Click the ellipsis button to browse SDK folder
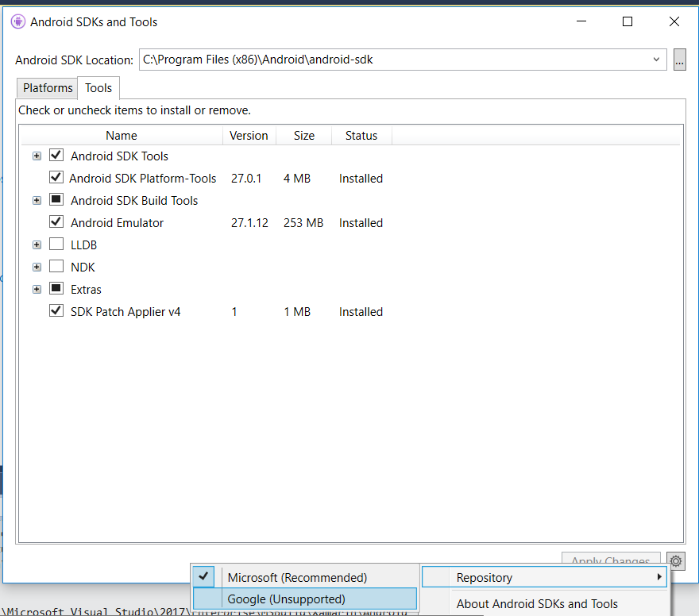Viewport: 699px width, 616px height. click(x=680, y=59)
